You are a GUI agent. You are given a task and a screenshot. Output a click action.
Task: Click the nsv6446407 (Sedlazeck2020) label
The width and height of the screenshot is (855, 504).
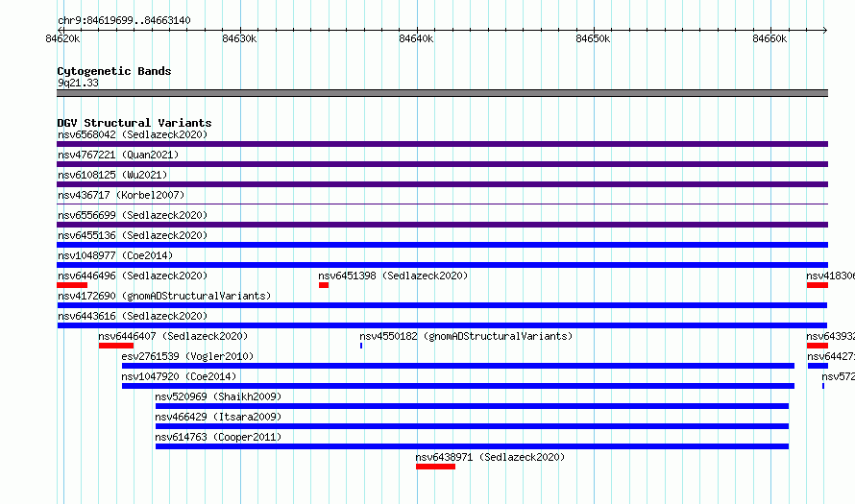point(173,336)
